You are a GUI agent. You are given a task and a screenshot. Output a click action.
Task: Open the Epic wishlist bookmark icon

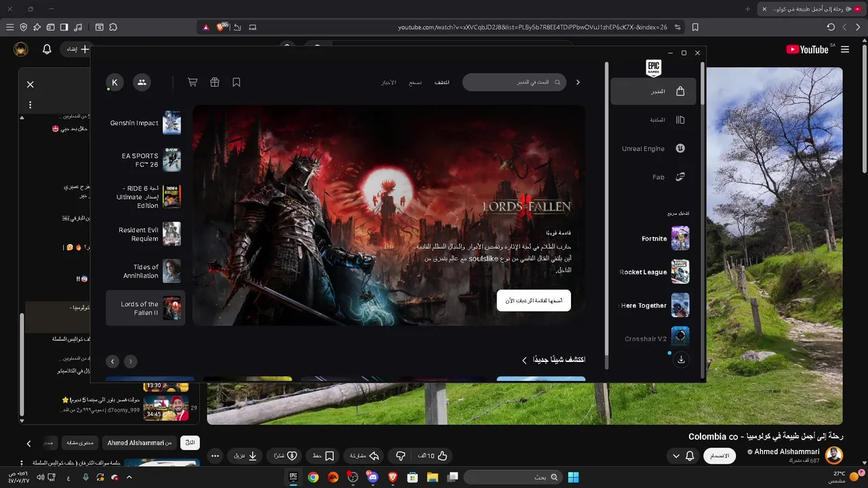pyautogui.click(x=236, y=82)
